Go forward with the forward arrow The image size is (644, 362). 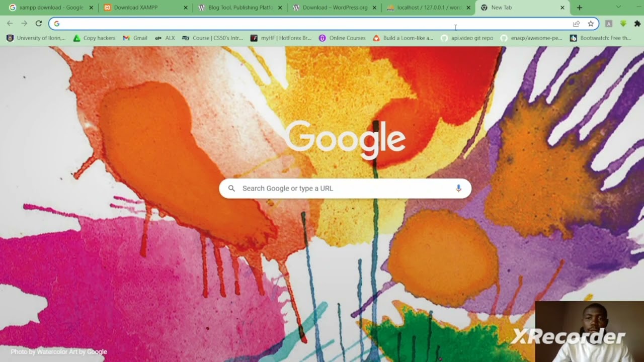point(24,24)
